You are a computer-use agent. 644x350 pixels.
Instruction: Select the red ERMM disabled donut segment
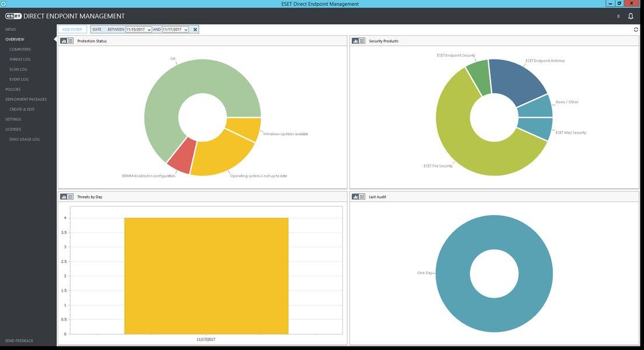[182, 155]
